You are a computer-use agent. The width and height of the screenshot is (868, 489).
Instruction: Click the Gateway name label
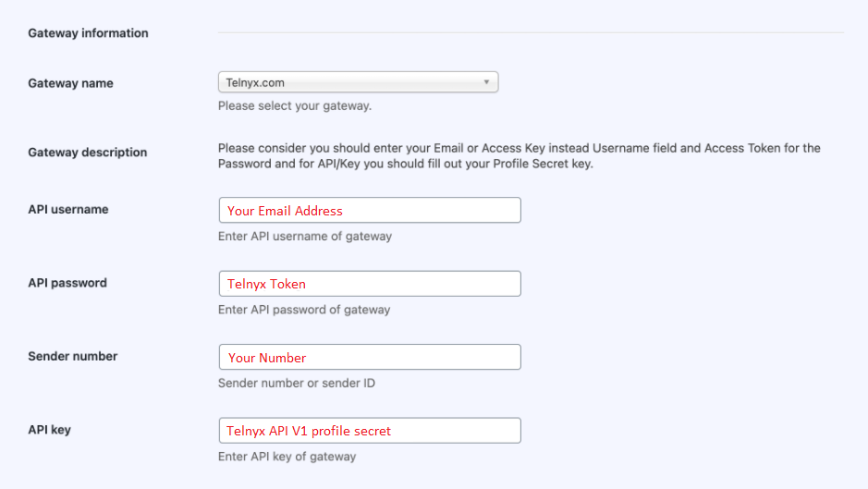tap(70, 83)
